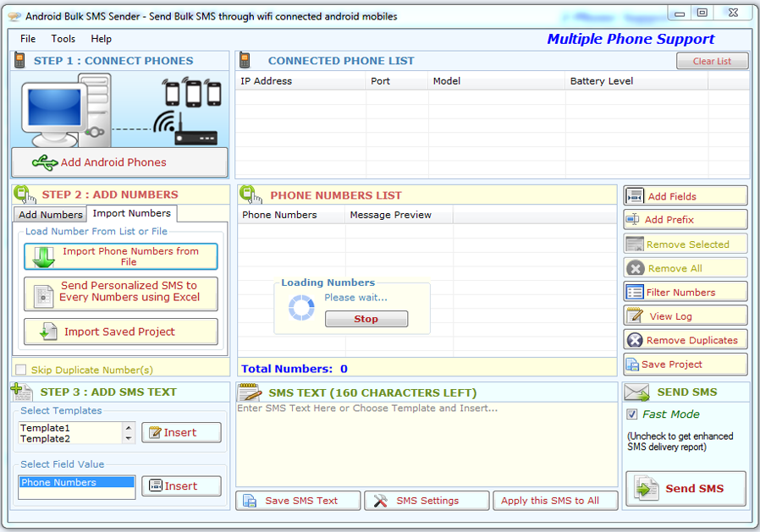Open the File menu
This screenshot has width=760, height=532.
coord(28,39)
